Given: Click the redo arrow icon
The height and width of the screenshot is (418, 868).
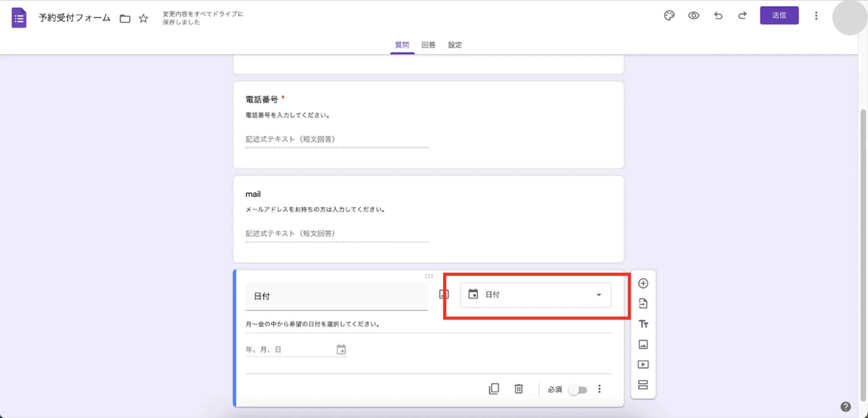Looking at the screenshot, I should pyautogui.click(x=743, y=15).
